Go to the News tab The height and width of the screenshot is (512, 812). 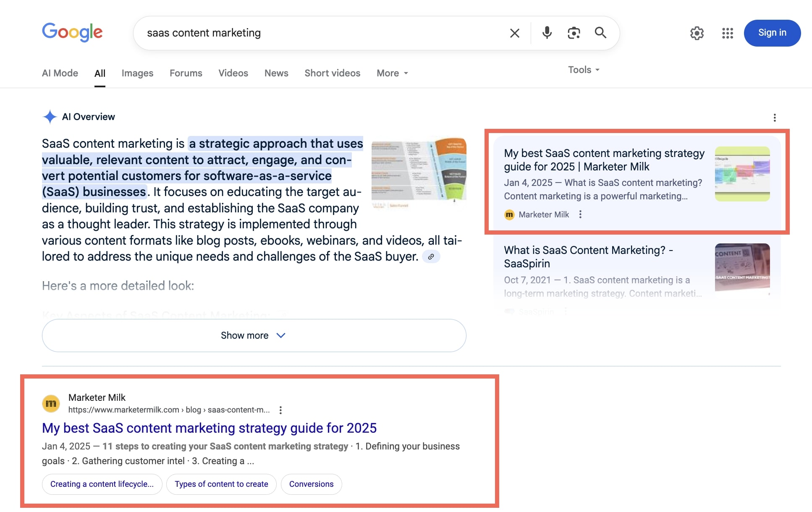[276, 73]
